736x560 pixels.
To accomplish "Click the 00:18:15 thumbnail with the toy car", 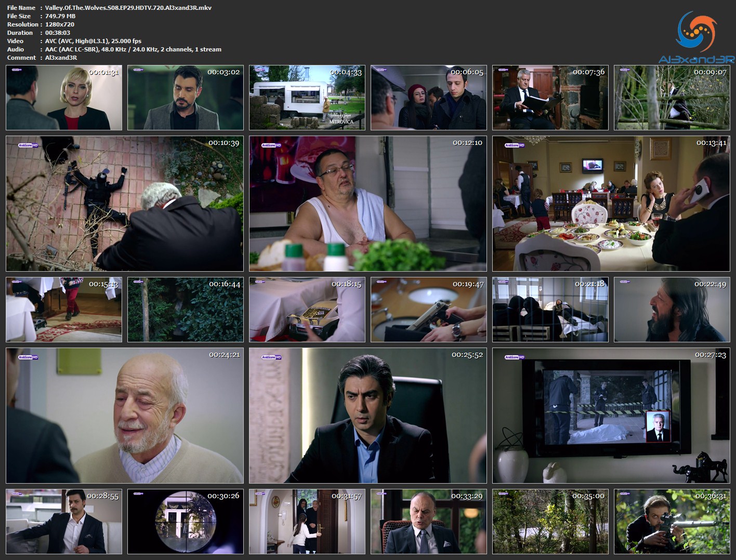I will click(x=307, y=310).
